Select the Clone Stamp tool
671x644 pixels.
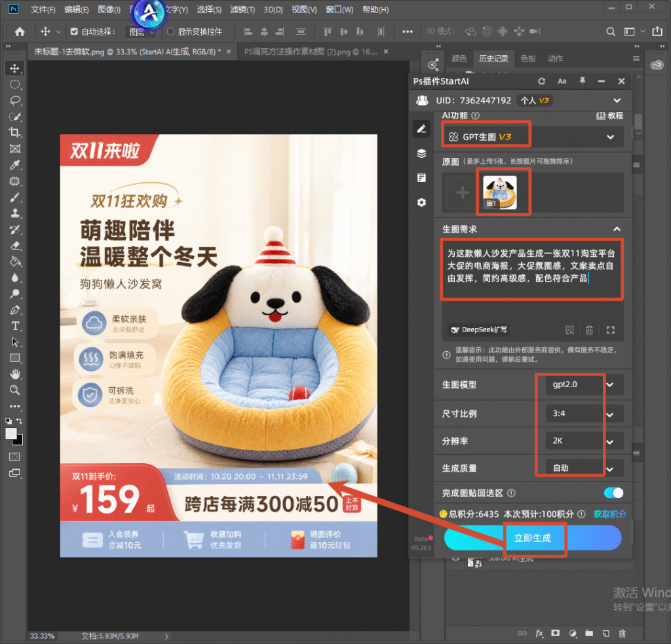15,213
